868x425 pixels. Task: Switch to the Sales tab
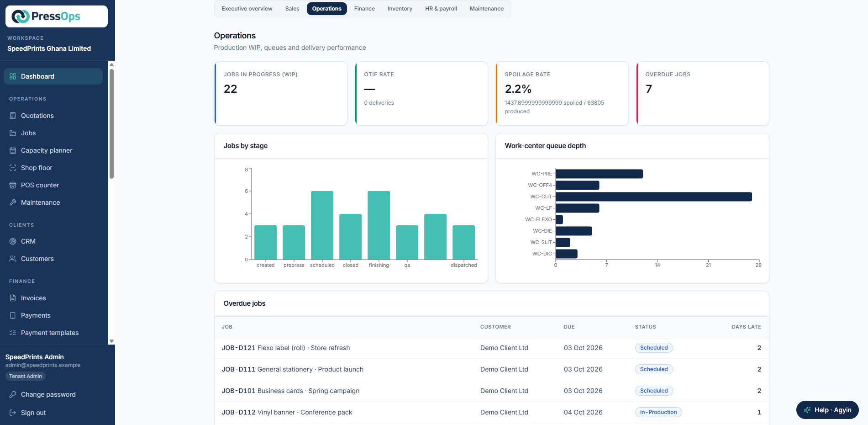pos(292,9)
